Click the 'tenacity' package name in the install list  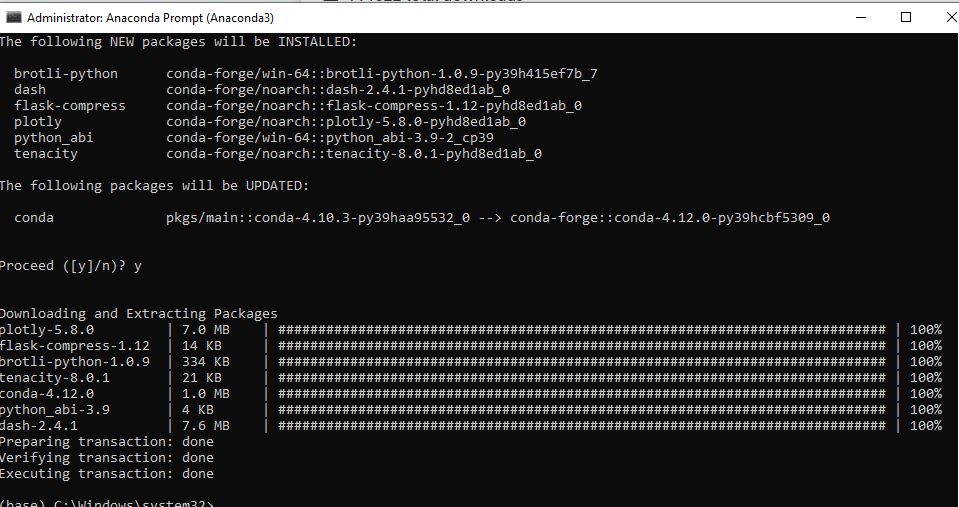click(x=46, y=154)
